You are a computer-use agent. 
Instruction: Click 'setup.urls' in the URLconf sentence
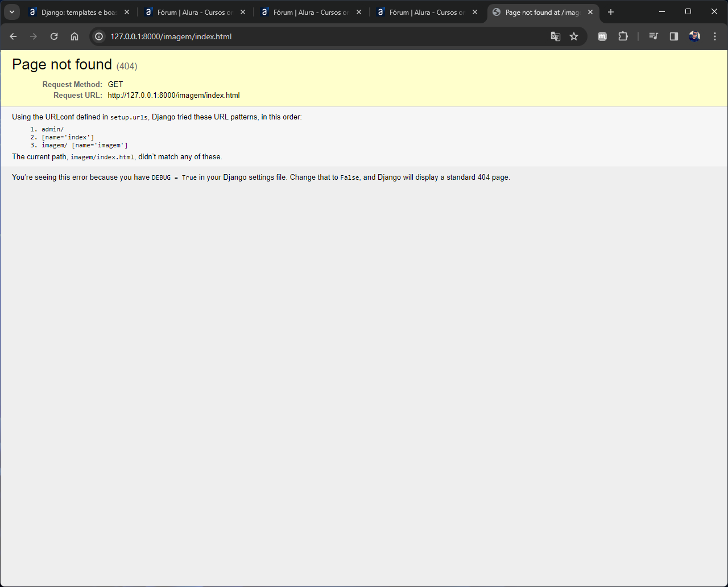129,117
